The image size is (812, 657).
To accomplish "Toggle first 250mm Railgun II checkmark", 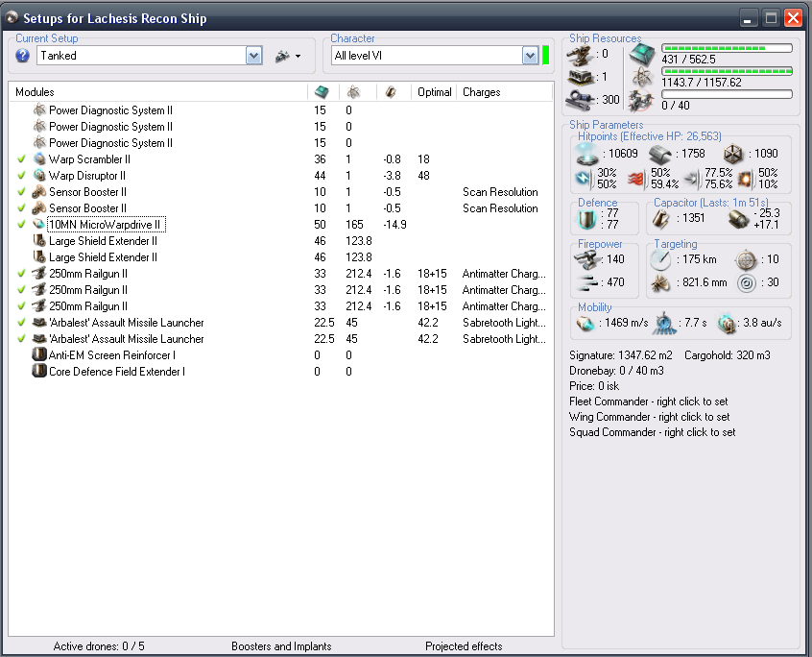I will pyautogui.click(x=21, y=274).
